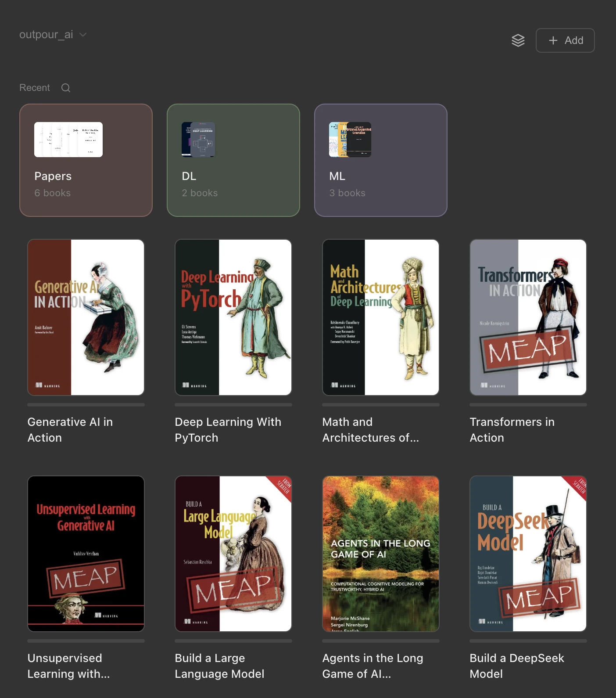Click the ML collection thumbnail stack
The width and height of the screenshot is (616, 698).
tap(350, 140)
